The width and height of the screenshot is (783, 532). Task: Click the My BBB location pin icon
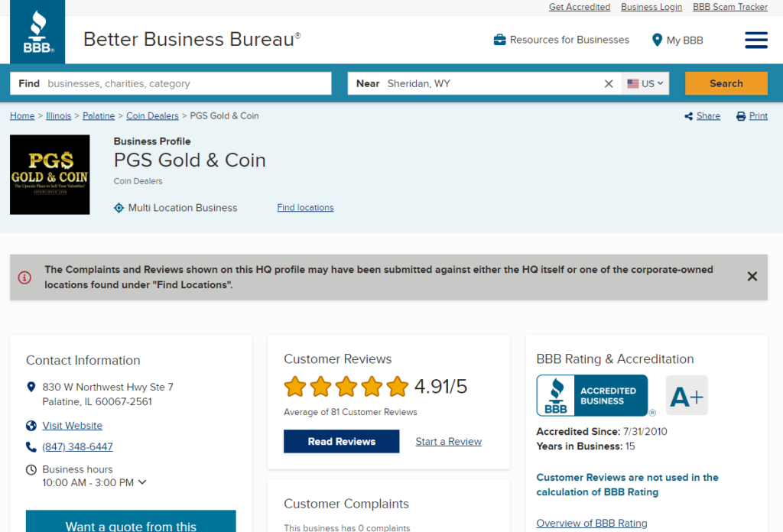pos(657,40)
